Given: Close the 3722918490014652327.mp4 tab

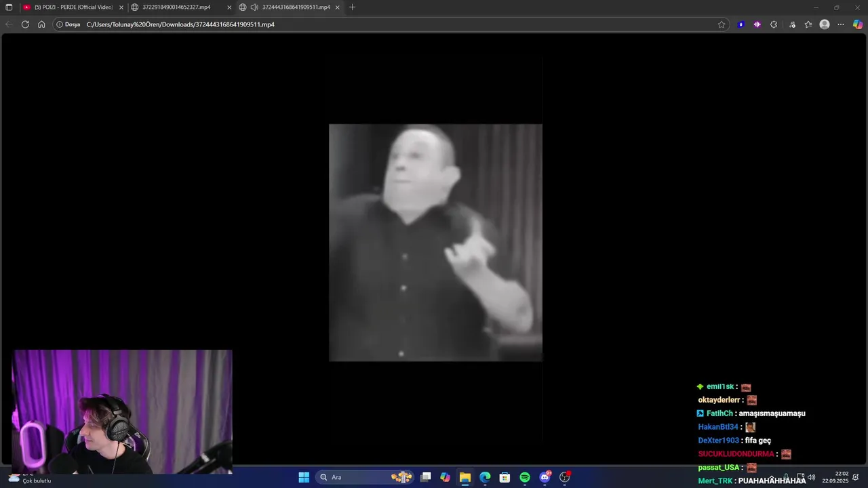Looking at the screenshot, I should [229, 7].
